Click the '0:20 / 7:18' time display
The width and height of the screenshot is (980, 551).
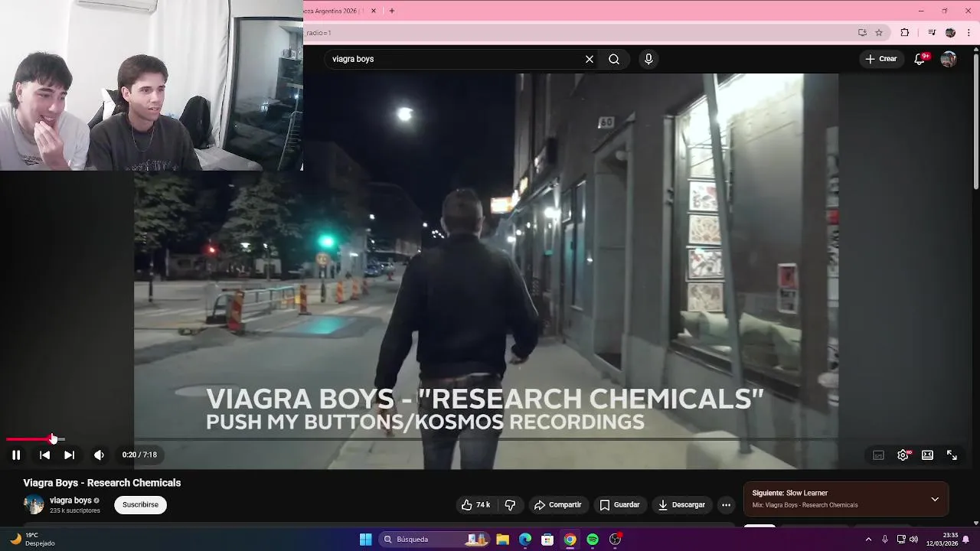point(139,455)
